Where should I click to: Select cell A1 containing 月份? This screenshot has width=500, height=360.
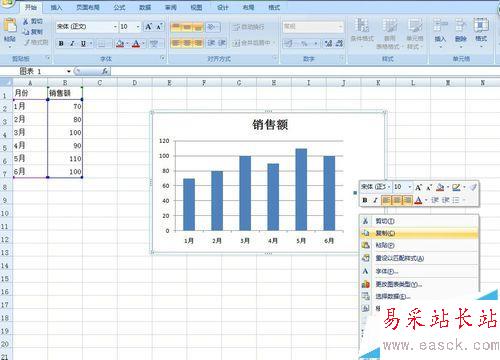[x=30, y=93]
